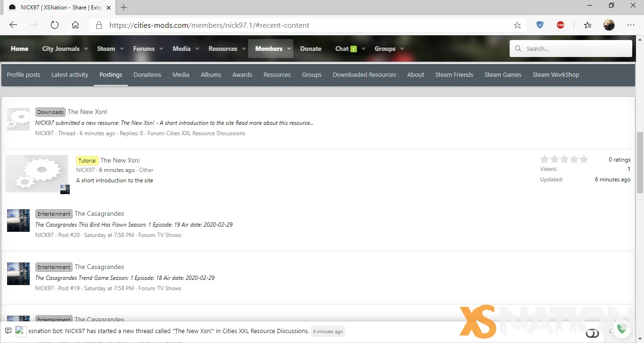The image size is (644, 343).
Task: Open Chat navigation item
Action: (346, 49)
